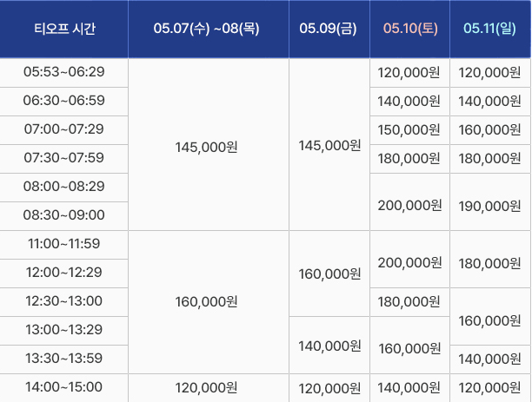
Task: Select the 05.11(일) Sunday header
Action: (x=489, y=29)
